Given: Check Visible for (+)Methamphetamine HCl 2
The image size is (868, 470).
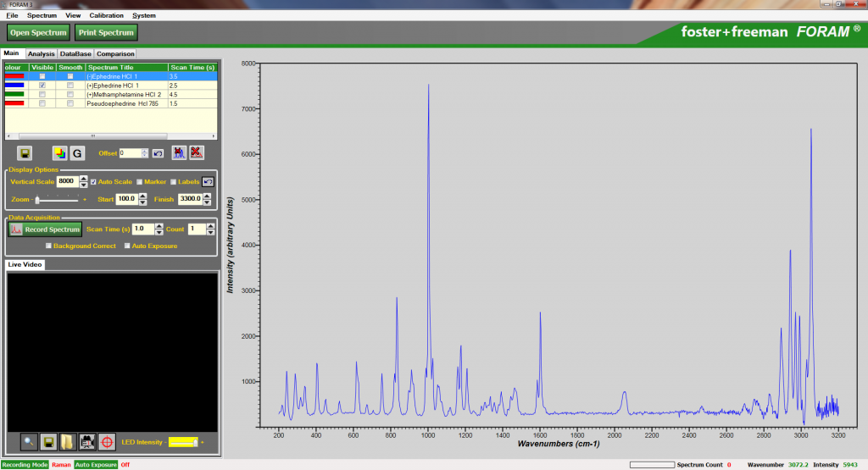Looking at the screenshot, I should click(42, 95).
